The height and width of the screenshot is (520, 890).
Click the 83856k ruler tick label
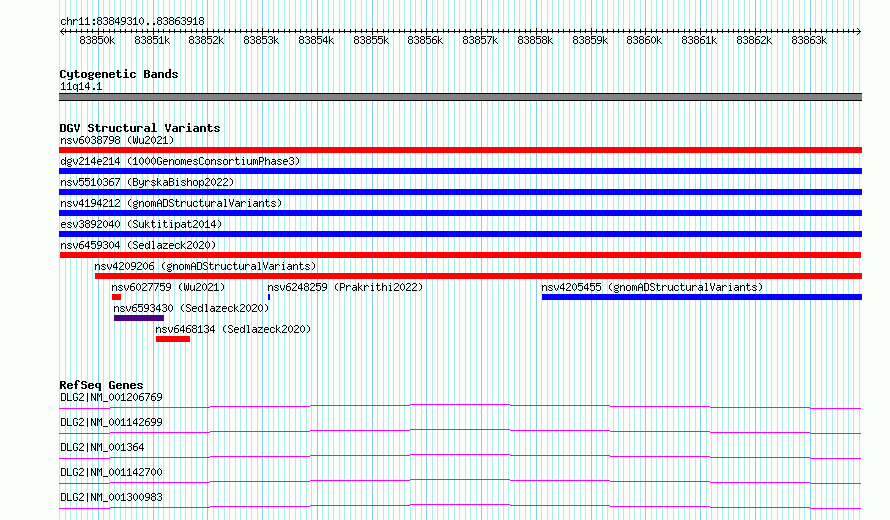[425, 41]
